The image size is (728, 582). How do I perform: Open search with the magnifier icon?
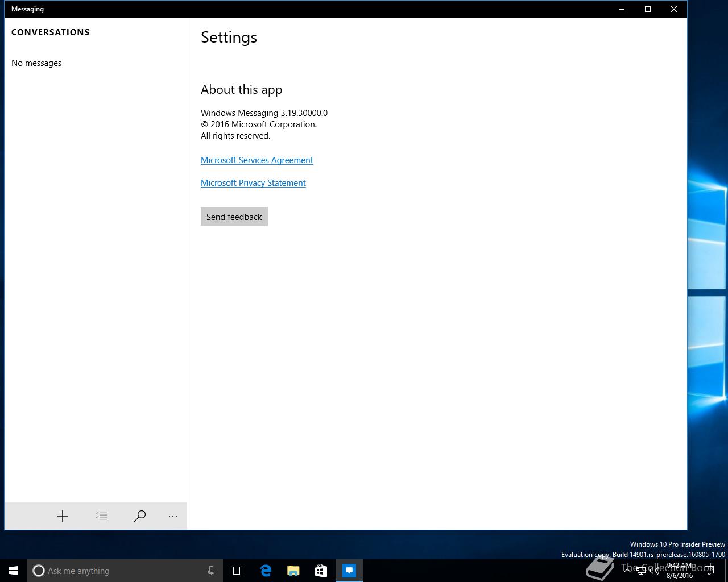coord(140,516)
